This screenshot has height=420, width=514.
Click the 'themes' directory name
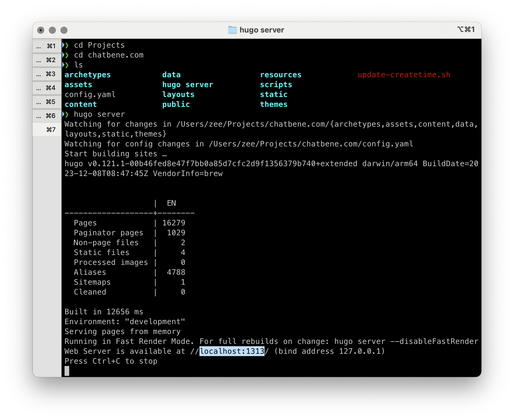pos(274,105)
